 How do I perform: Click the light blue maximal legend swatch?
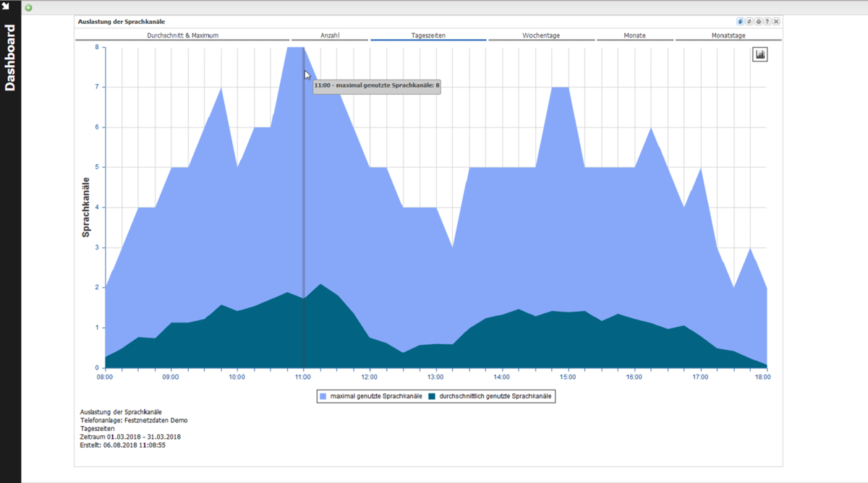323,396
